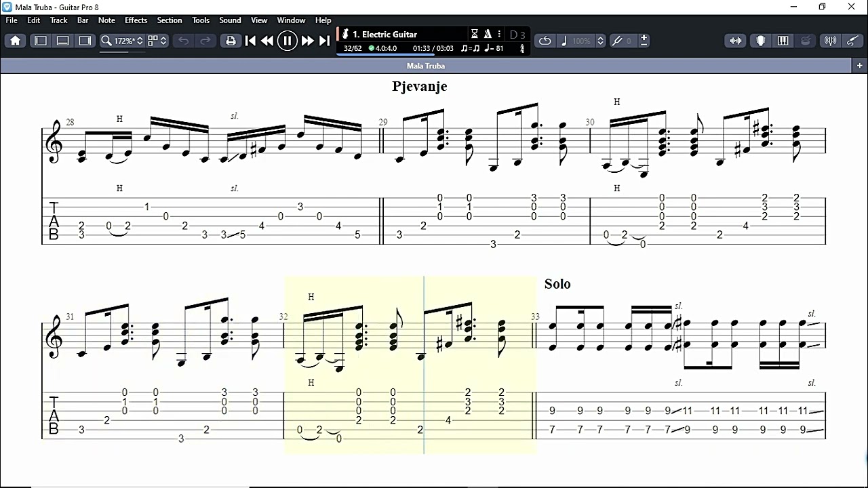Add a new document tab with plus
Screen dimensions: 868x488
pyautogui.click(x=860, y=66)
